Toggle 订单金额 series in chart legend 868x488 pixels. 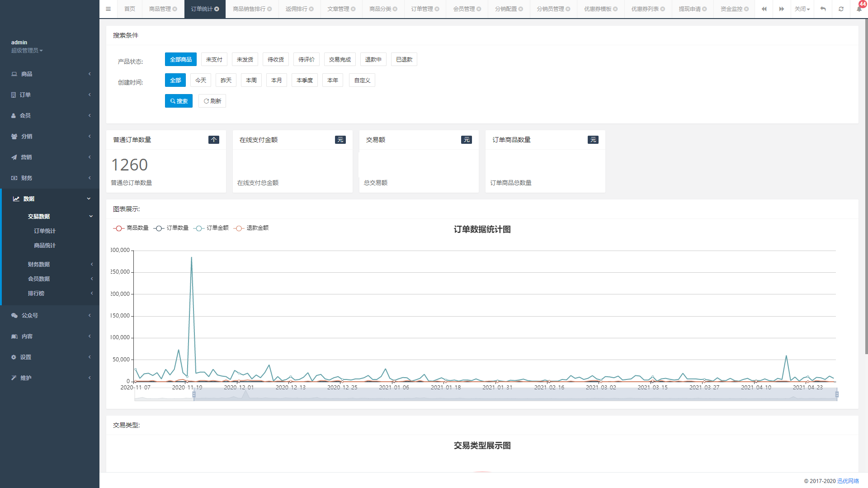click(211, 228)
